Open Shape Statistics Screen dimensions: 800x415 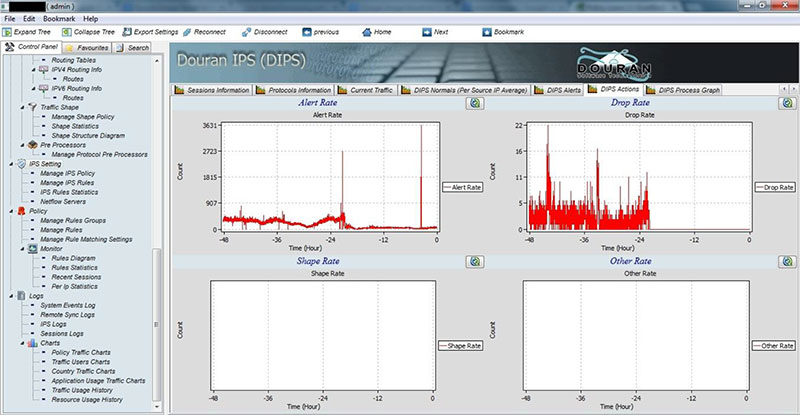tap(75, 126)
